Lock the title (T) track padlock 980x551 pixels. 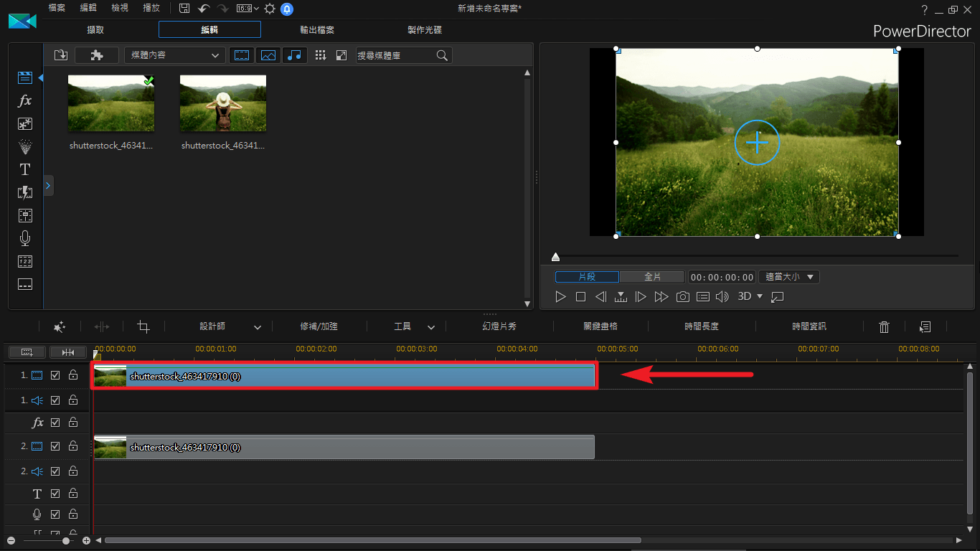73,494
